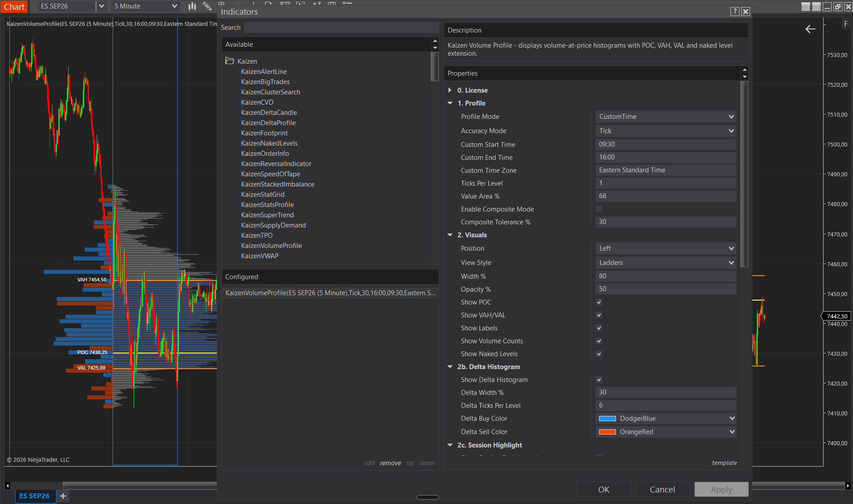Edit the Ticks Per Level field

tap(666, 183)
